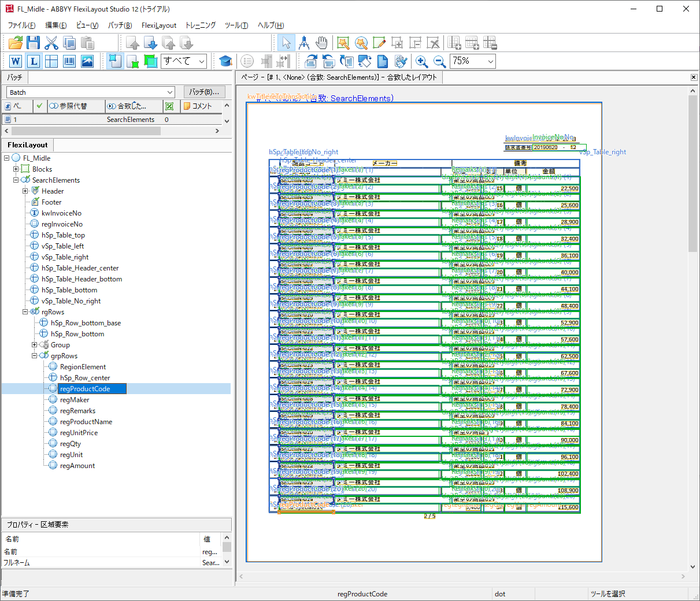The width and height of the screenshot is (700, 601).
Task: Collapse the FL_Midle root tree node
Action: 7,158
